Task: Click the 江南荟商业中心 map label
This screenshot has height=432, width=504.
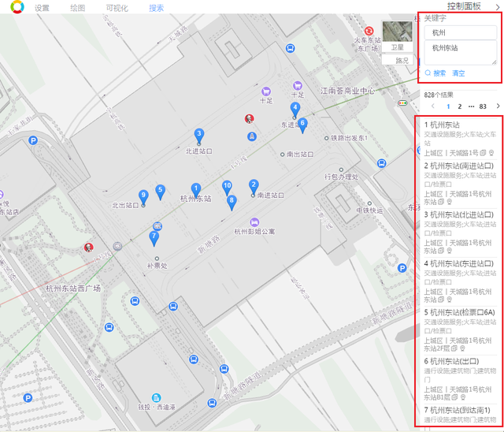Action: (x=347, y=91)
